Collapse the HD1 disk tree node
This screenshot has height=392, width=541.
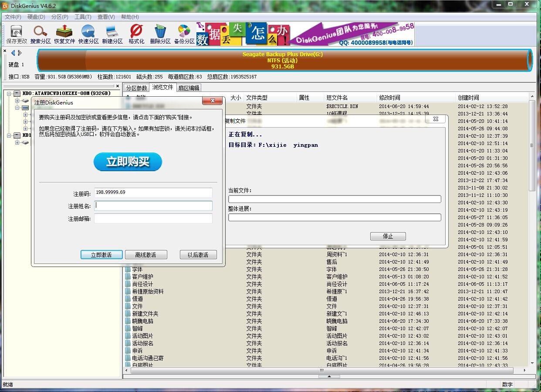pos(9,135)
